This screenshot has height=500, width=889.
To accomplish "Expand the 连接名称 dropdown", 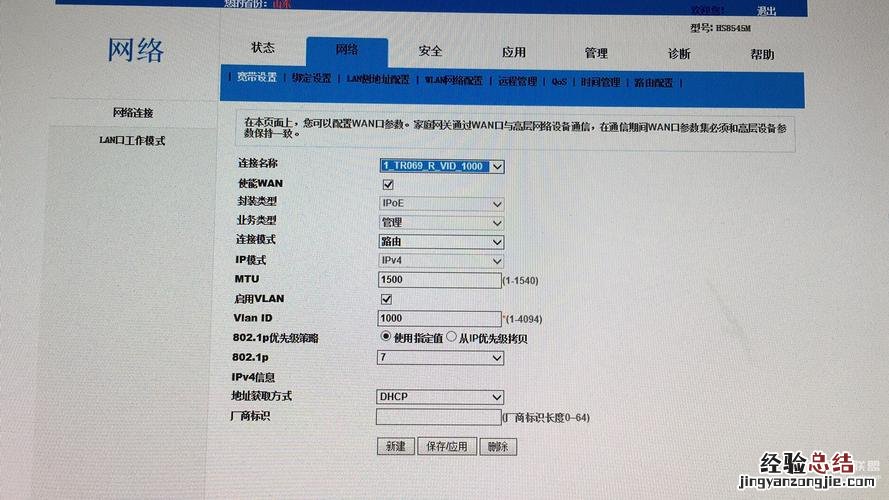I will pos(441,166).
